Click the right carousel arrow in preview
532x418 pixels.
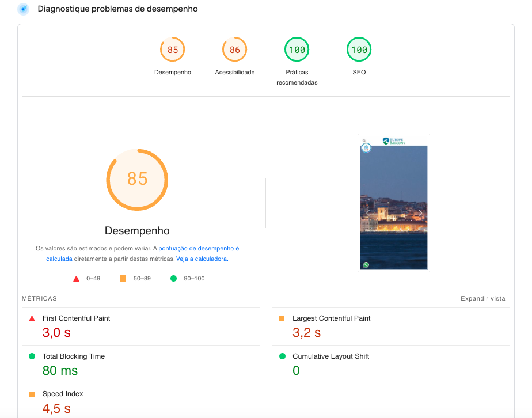[420, 213]
